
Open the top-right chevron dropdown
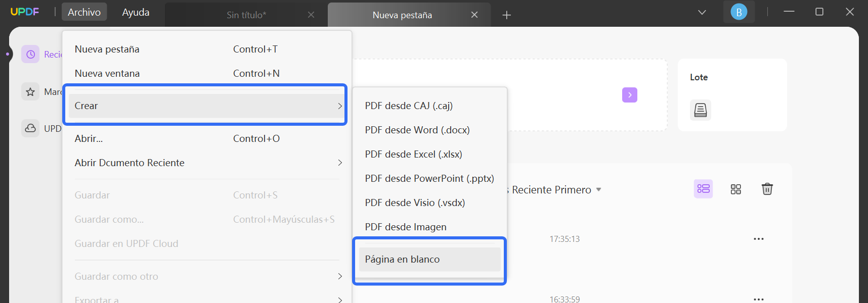tap(701, 11)
